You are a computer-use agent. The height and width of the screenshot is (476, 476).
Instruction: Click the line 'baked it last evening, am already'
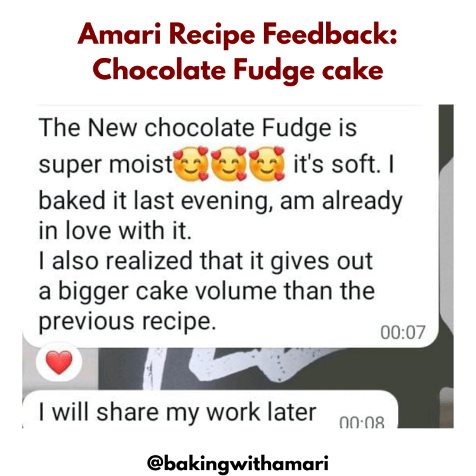[x=220, y=201]
